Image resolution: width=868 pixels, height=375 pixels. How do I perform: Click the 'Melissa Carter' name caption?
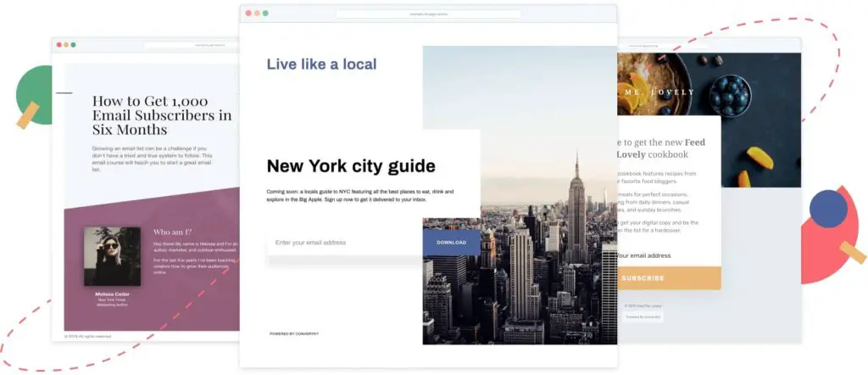tap(113, 294)
